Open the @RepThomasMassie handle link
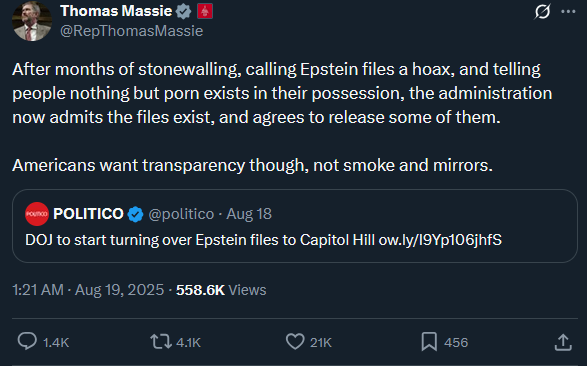 pyautogui.click(x=132, y=31)
